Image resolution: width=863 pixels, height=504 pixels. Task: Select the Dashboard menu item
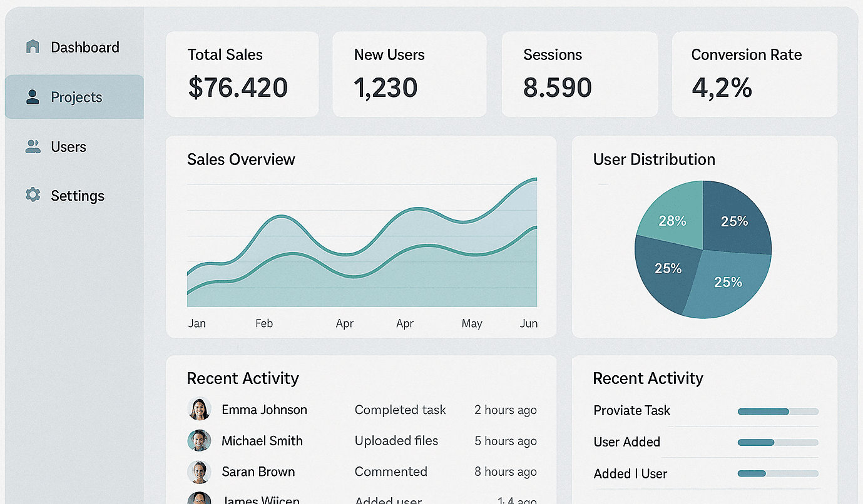tap(84, 48)
